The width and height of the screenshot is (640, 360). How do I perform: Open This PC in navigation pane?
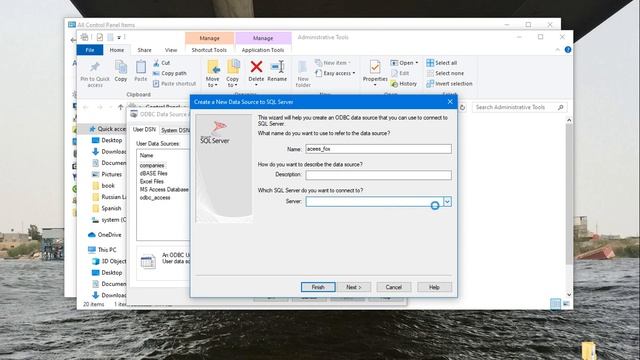pyautogui.click(x=102, y=250)
